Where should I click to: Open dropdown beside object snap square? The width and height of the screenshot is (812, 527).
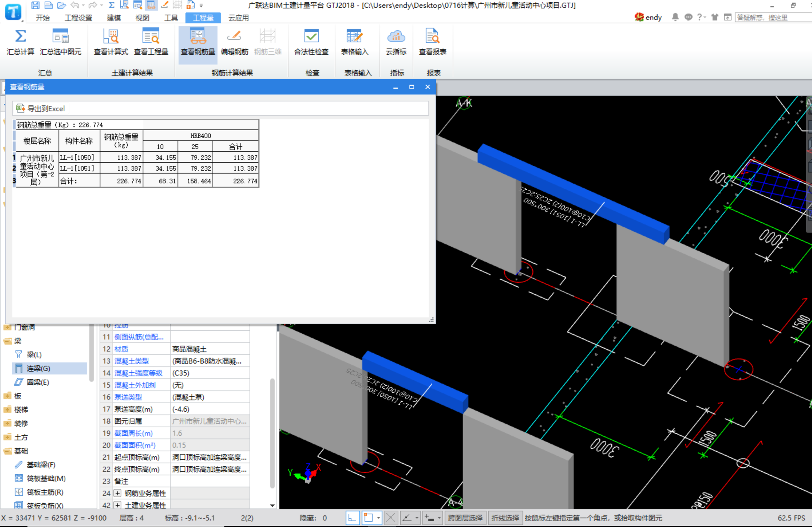[x=379, y=518]
